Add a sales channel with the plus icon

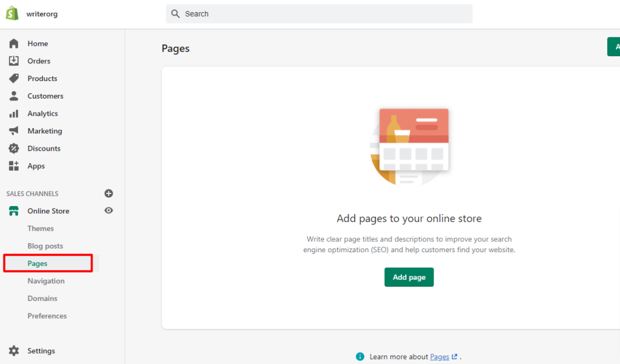point(108,193)
